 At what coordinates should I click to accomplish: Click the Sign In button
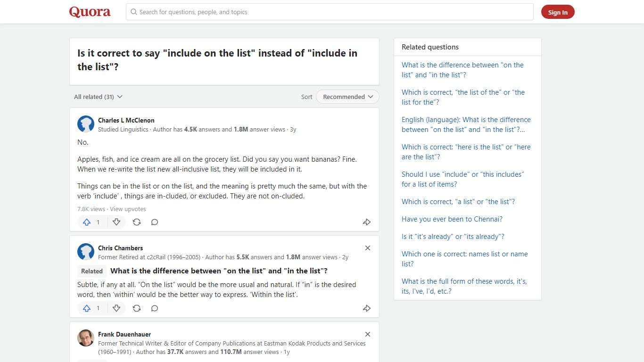[558, 12]
